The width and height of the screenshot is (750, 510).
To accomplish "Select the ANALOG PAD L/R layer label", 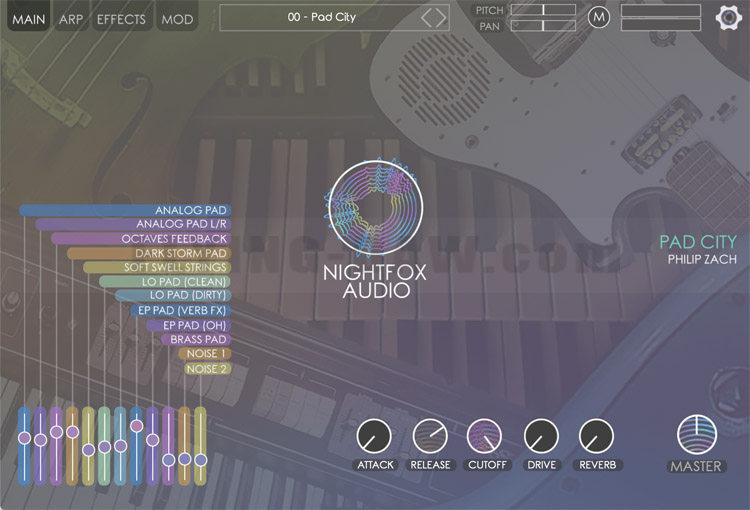I will coord(133,224).
